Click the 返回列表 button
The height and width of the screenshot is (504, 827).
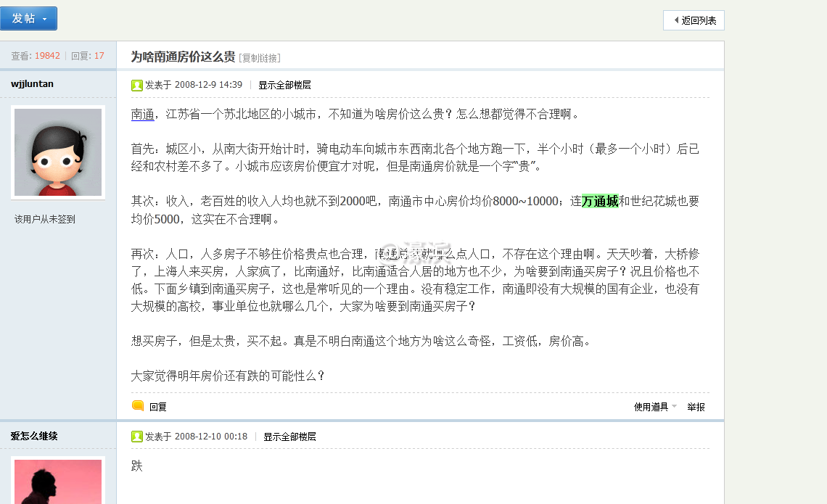pos(694,20)
